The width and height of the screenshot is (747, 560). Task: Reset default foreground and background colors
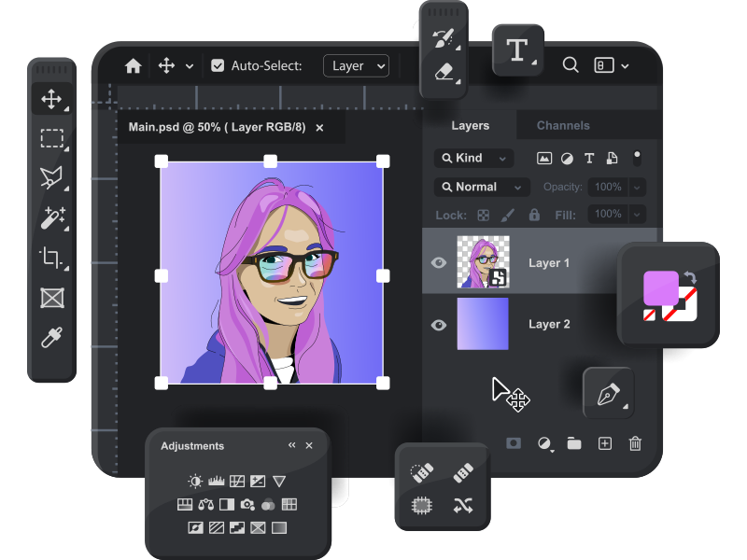pos(649,315)
